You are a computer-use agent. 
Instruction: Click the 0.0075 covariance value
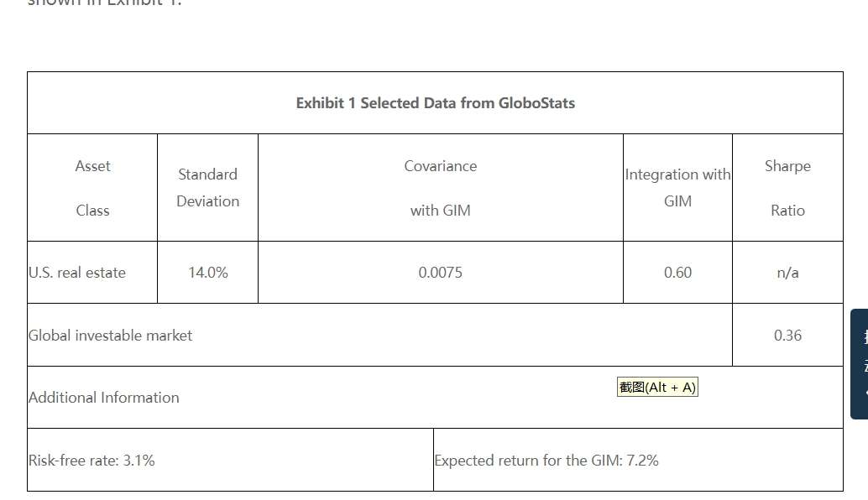[x=440, y=273]
